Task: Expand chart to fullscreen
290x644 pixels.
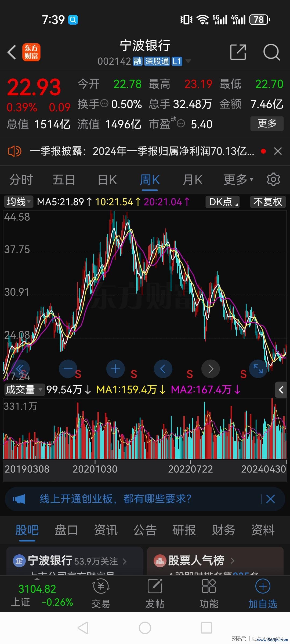Action: [258, 369]
